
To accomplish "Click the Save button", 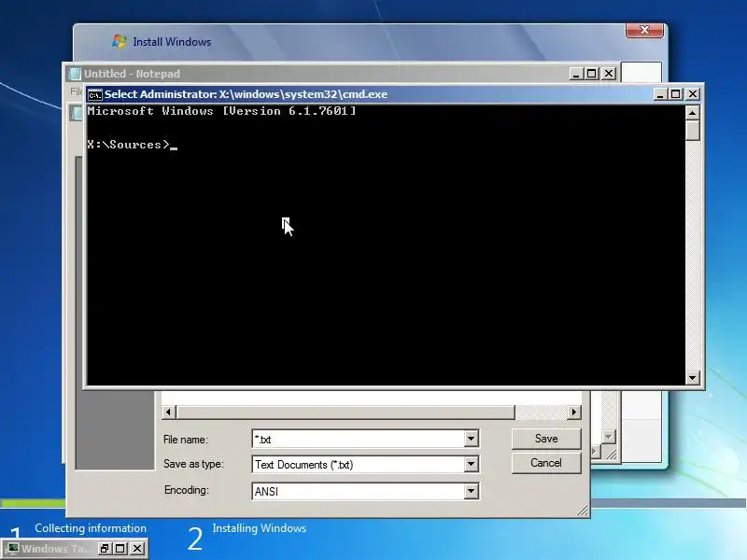I will (546, 439).
